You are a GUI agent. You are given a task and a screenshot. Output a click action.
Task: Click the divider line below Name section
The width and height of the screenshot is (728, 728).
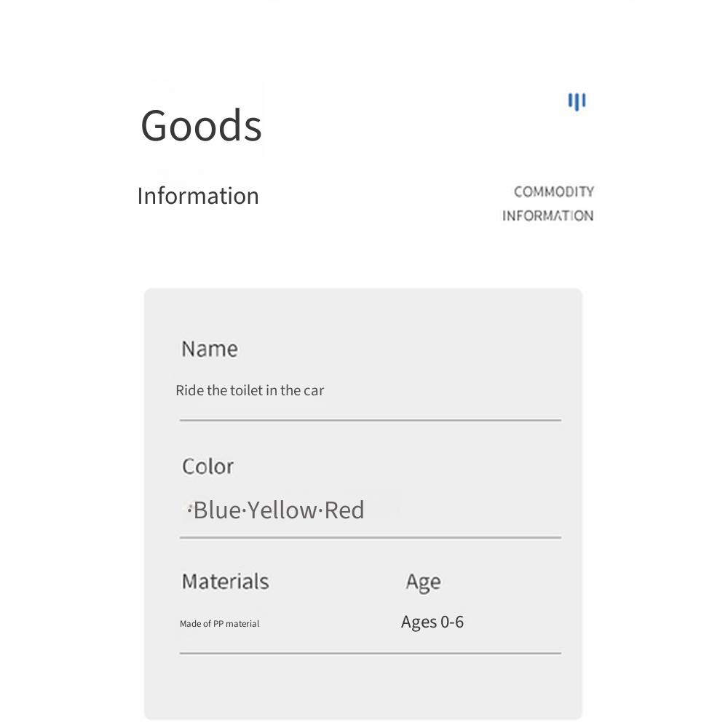pos(371,420)
